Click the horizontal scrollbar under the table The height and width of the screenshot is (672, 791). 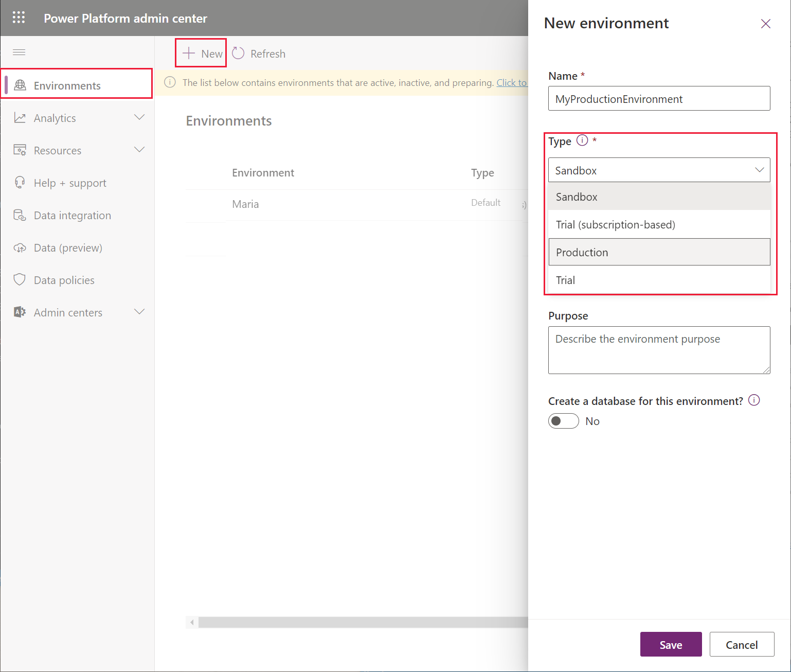[363, 622]
